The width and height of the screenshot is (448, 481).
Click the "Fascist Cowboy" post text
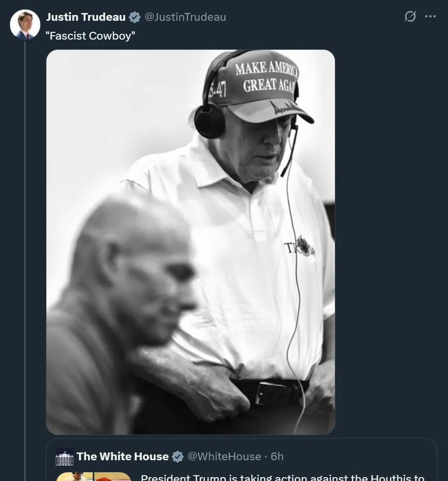pos(90,36)
